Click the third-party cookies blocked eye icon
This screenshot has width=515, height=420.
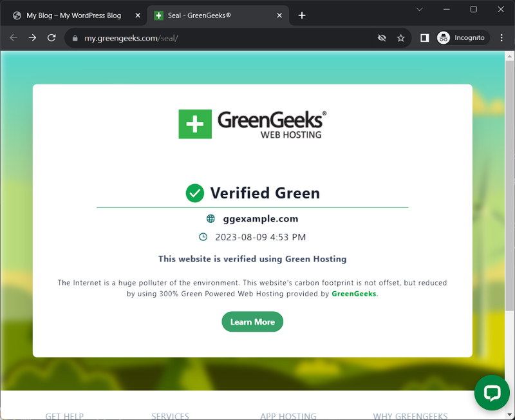click(382, 38)
